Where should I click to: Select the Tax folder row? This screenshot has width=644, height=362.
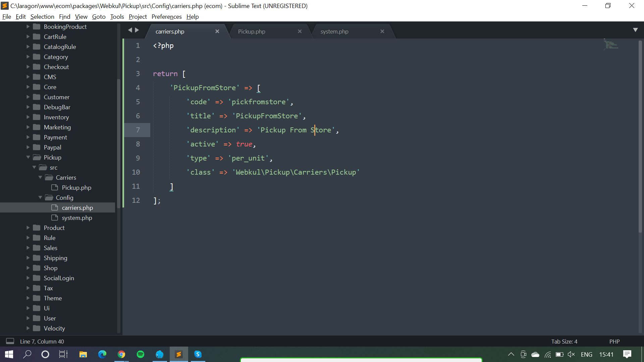(x=58, y=288)
